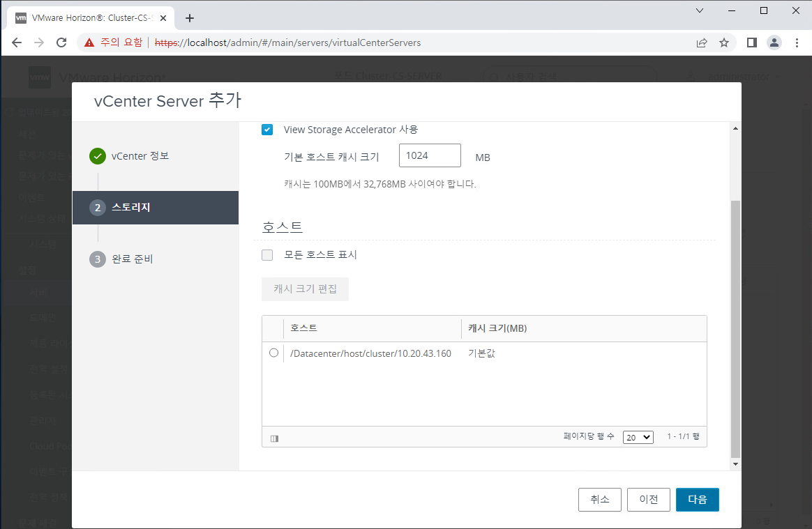The width and height of the screenshot is (812, 529).
Task: Click the 캐시 크기 편집 button
Action: [x=305, y=289]
